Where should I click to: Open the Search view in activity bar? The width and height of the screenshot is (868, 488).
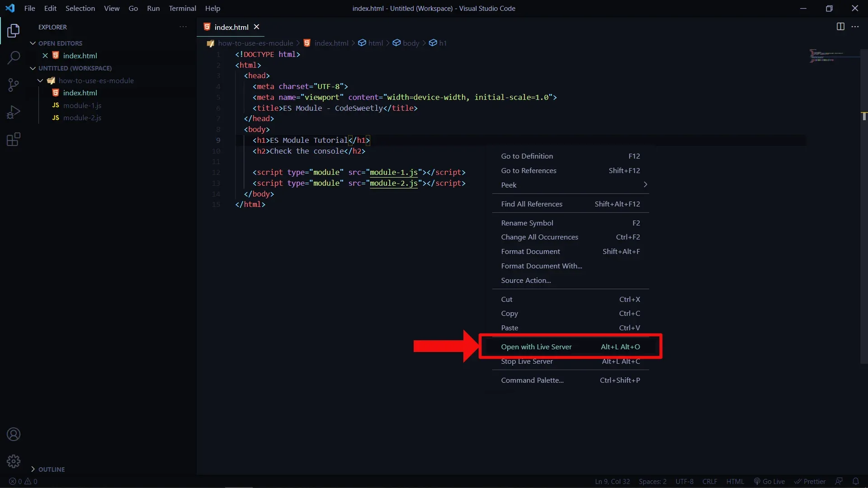pyautogui.click(x=14, y=58)
